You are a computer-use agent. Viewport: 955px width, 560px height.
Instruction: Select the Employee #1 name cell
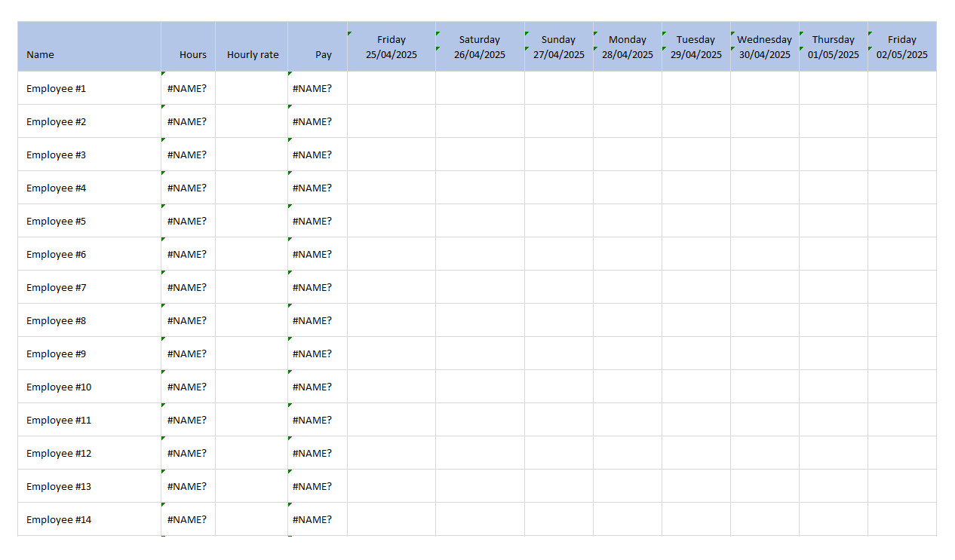pyautogui.click(x=89, y=88)
